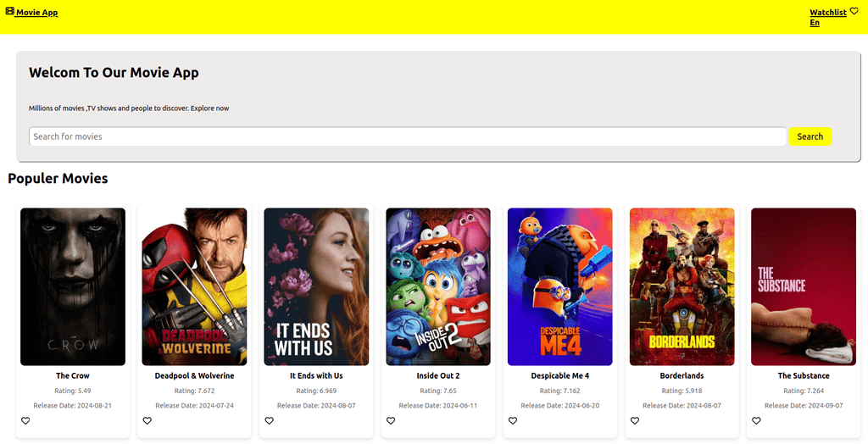Open the Movie App home link
Image resolution: width=868 pixels, height=444 pixels.
click(36, 12)
